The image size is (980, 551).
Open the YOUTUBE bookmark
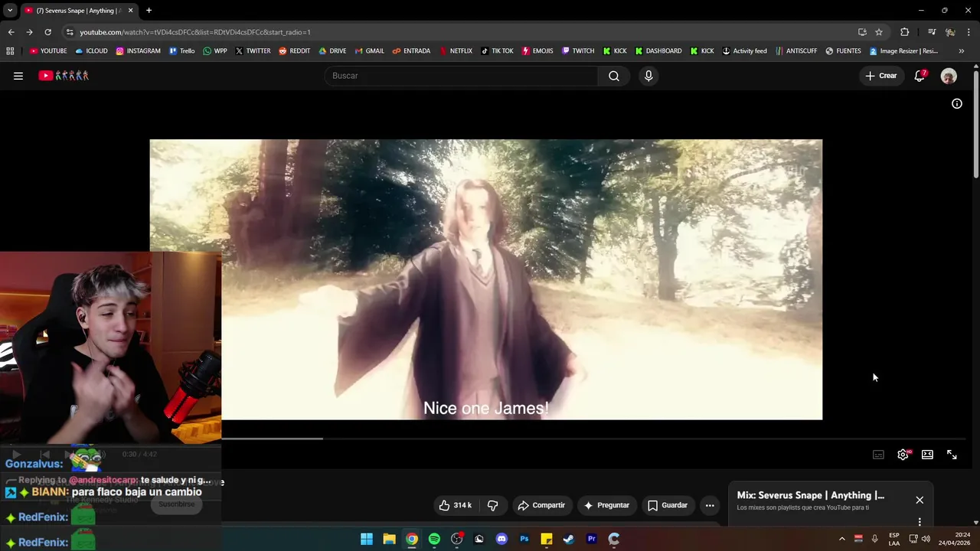tap(48, 51)
